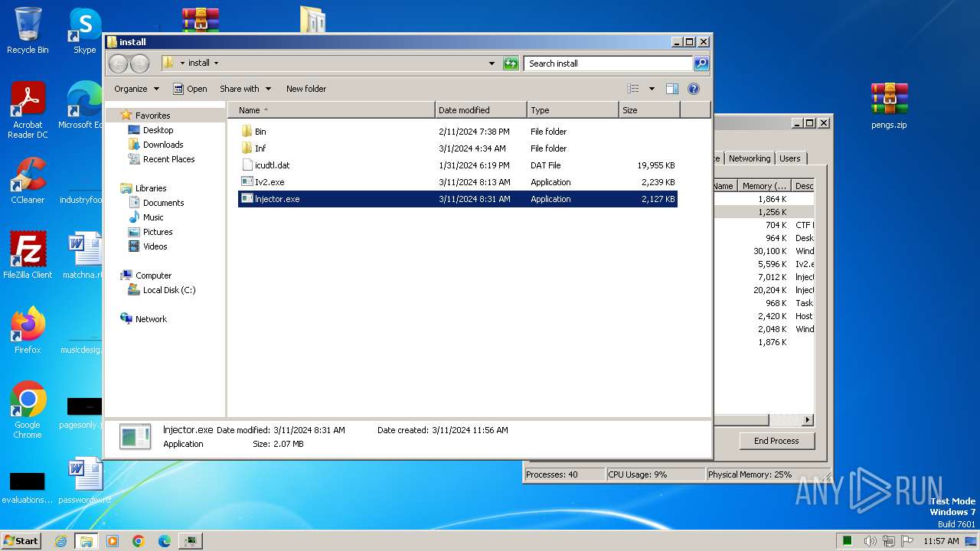Click the New folder button

[306, 89]
